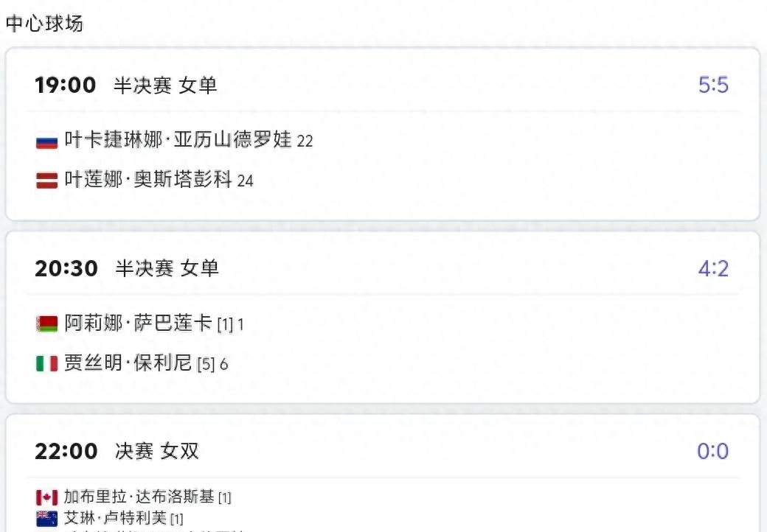
Task: Open player 叶莲娜·奥斯塔彭科
Action: (148, 180)
